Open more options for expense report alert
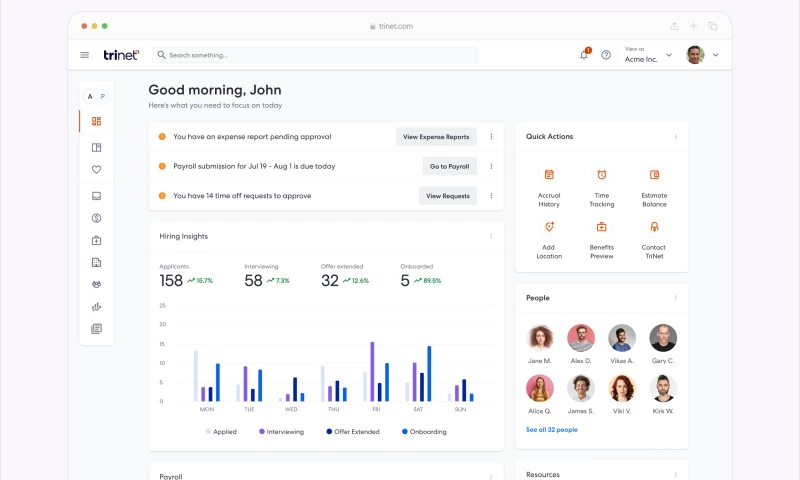Screen dimensions: 800x480 click(x=491, y=137)
